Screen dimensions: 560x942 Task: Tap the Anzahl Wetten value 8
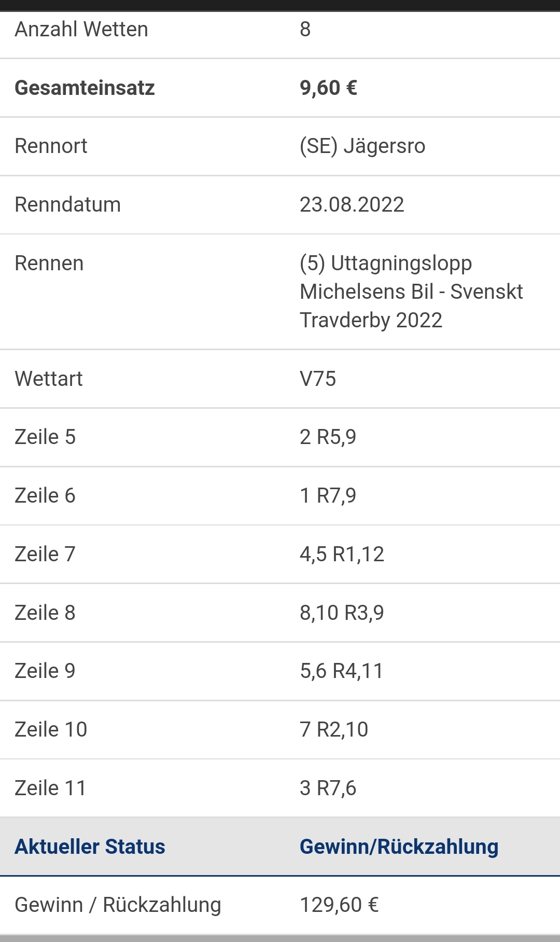(305, 30)
